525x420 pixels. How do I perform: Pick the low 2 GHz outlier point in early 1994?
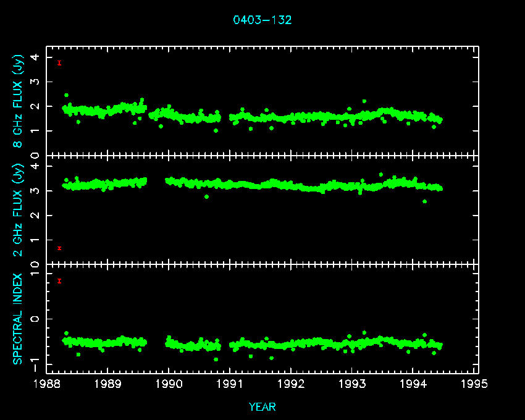424,201
